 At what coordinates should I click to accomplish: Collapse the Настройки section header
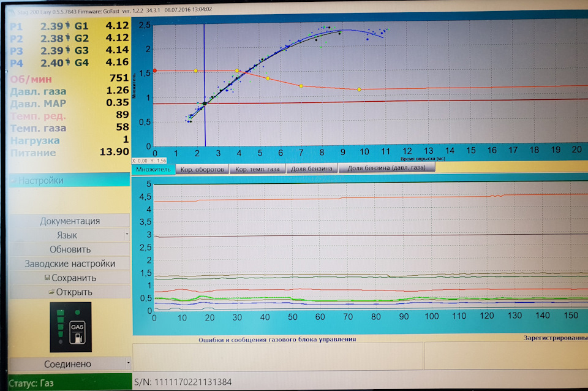click(69, 180)
